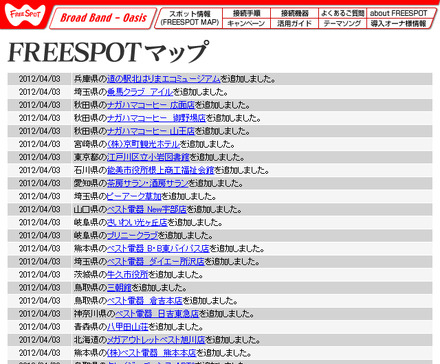Viewport: 440px width, 364px height.
Task: Open 江戸川区立小岩図書館 link
Action: tap(148, 157)
